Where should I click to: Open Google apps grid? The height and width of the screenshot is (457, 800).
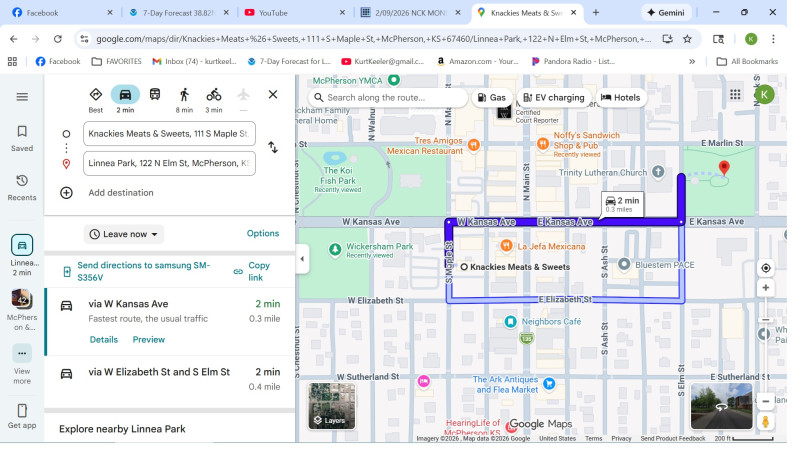(735, 94)
